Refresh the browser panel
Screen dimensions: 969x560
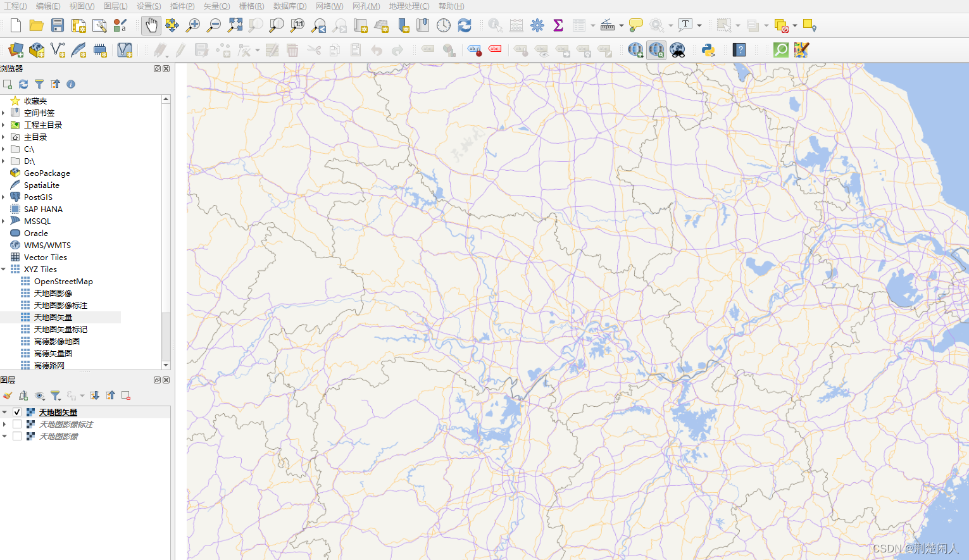pyautogui.click(x=23, y=84)
